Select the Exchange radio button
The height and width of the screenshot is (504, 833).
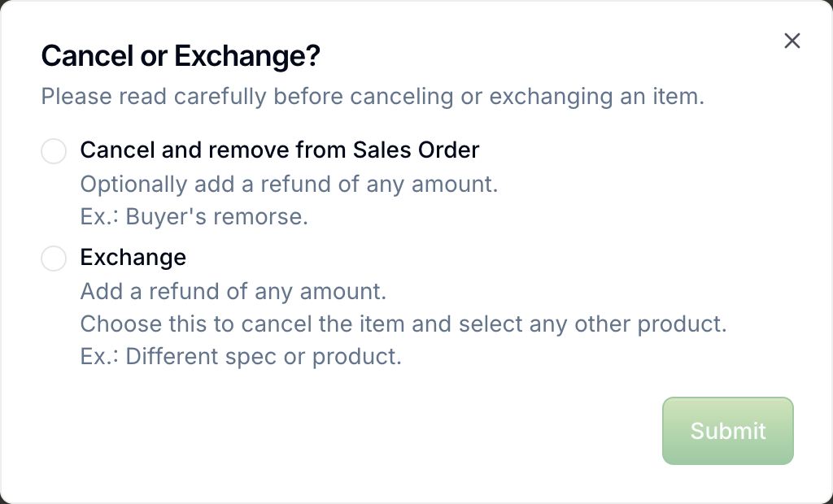point(54,259)
